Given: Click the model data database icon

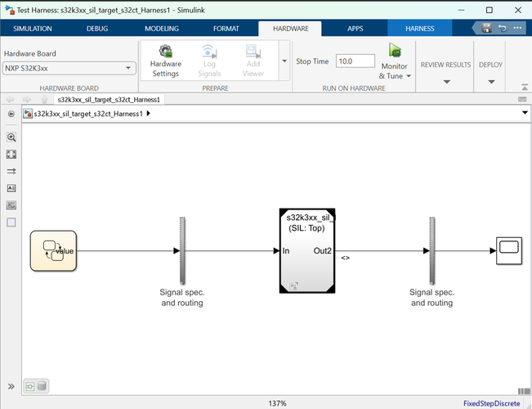Looking at the screenshot, I should click(42, 386).
